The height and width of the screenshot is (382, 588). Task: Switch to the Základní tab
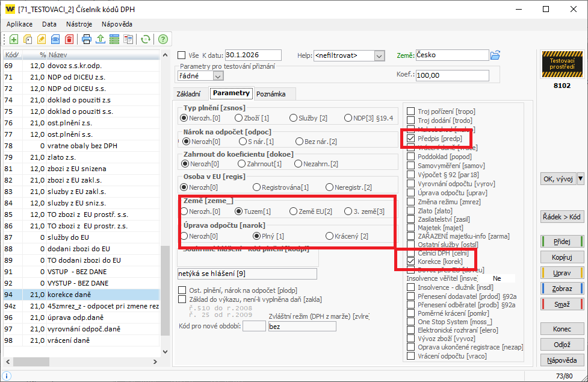point(188,94)
